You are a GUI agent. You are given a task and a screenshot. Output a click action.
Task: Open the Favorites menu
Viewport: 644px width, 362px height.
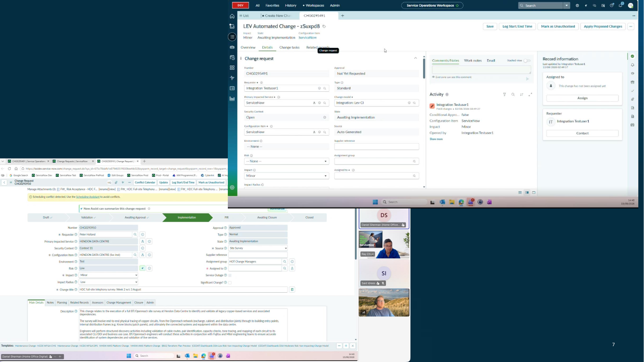pyautogui.click(x=272, y=6)
